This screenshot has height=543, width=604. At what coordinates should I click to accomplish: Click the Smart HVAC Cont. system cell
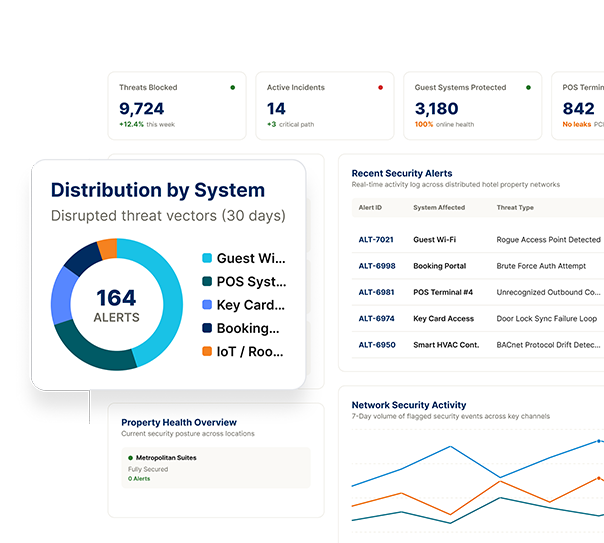coord(446,345)
